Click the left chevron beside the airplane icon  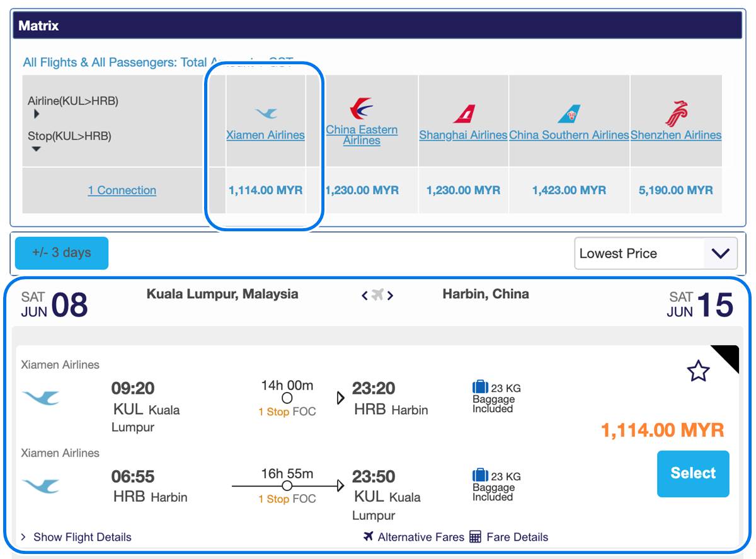click(364, 295)
